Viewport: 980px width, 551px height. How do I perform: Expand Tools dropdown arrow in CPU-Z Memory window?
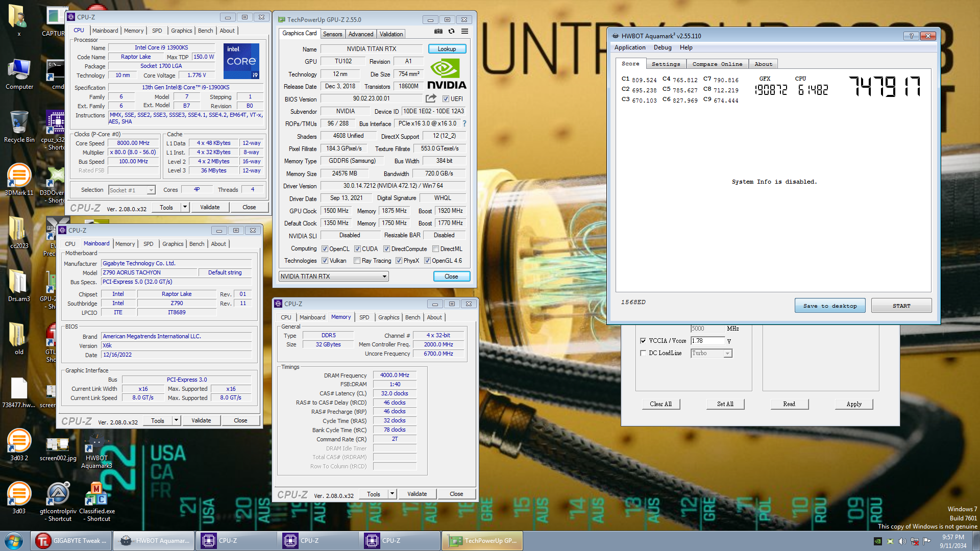(x=392, y=494)
